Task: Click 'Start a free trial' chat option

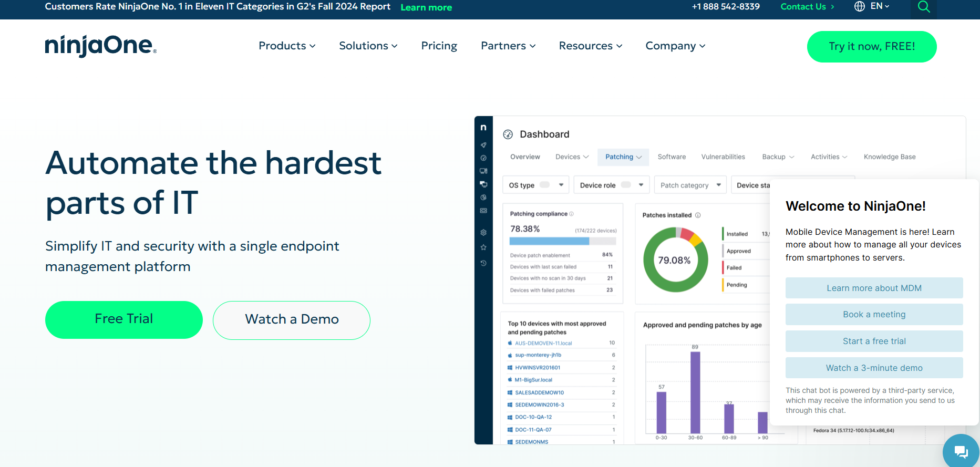Action: tap(874, 341)
